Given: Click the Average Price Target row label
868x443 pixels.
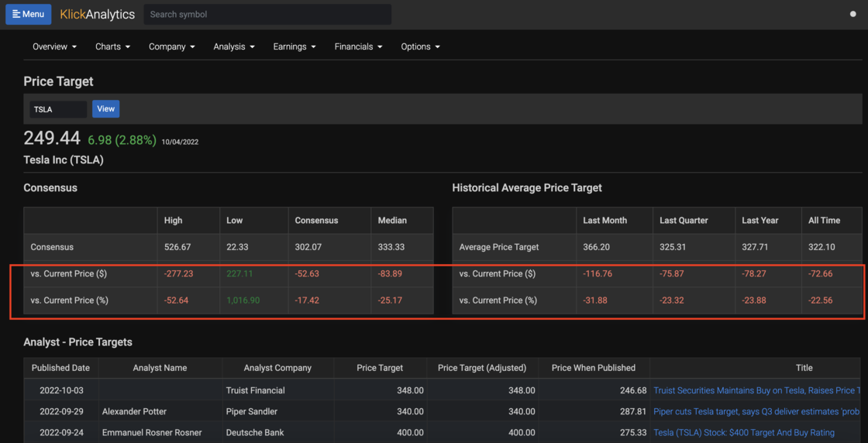Looking at the screenshot, I should tap(499, 247).
